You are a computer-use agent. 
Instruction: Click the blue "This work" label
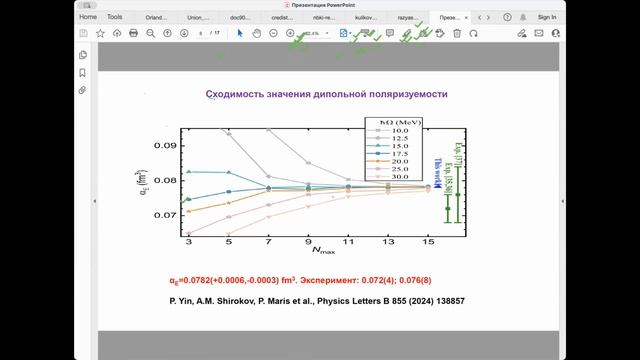click(438, 173)
